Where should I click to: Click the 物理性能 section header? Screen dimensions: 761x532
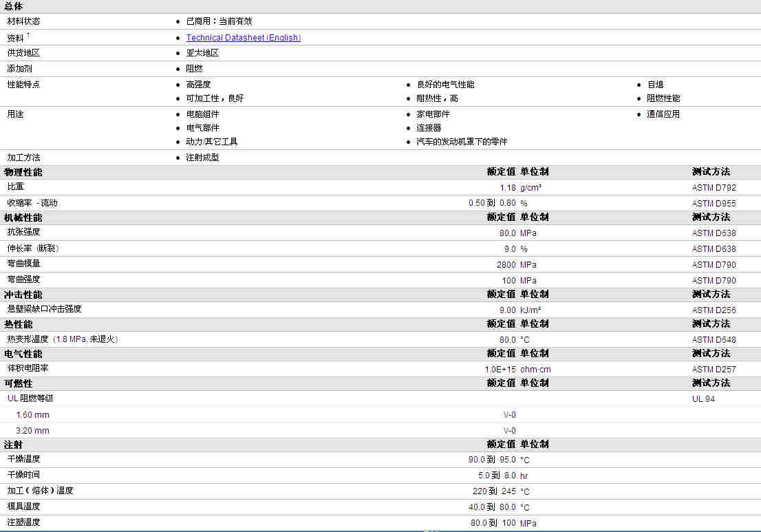pos(23,172)
